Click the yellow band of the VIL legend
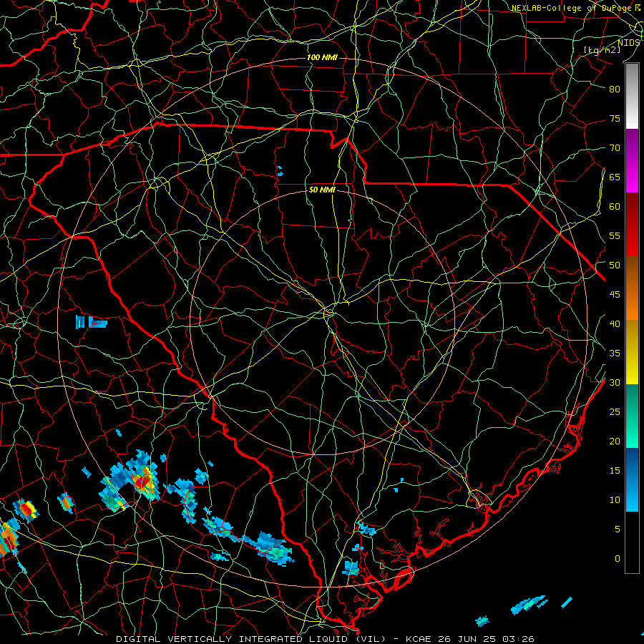 click(632, 352)
